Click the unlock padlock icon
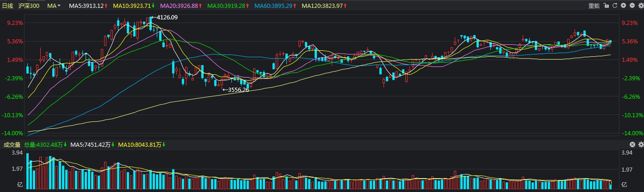644x192 pixels. [x=606, y=6]
